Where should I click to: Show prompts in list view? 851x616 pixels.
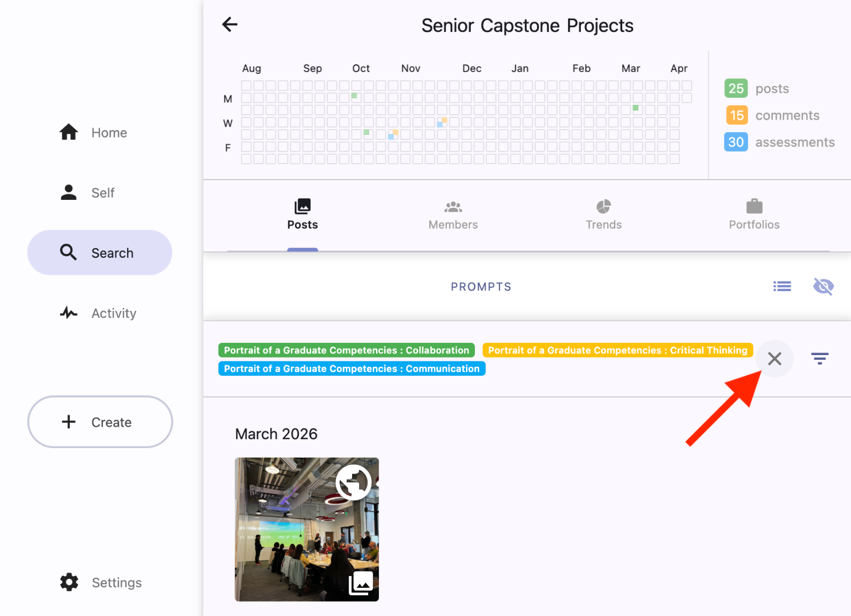782,286
